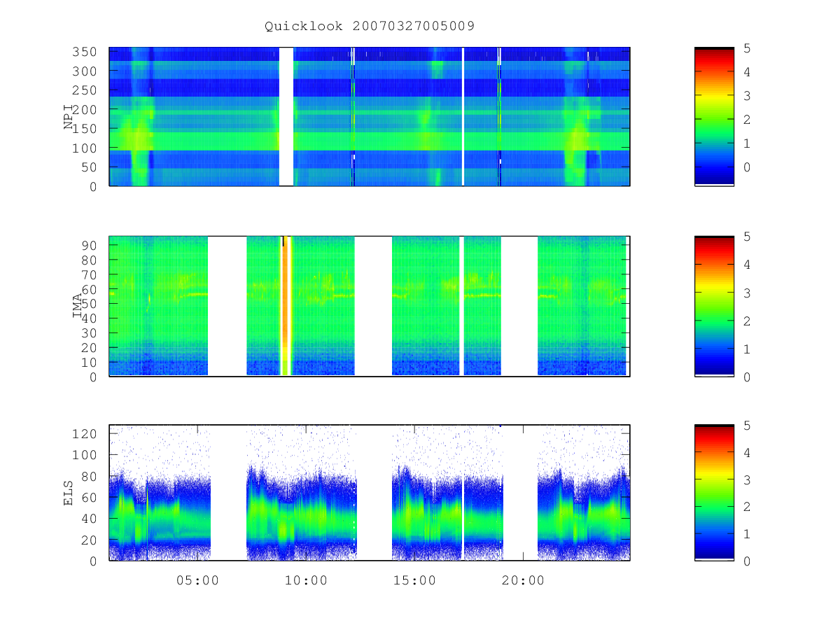Select the IMA axis label
840x630 pixels.
coord(78,307)
